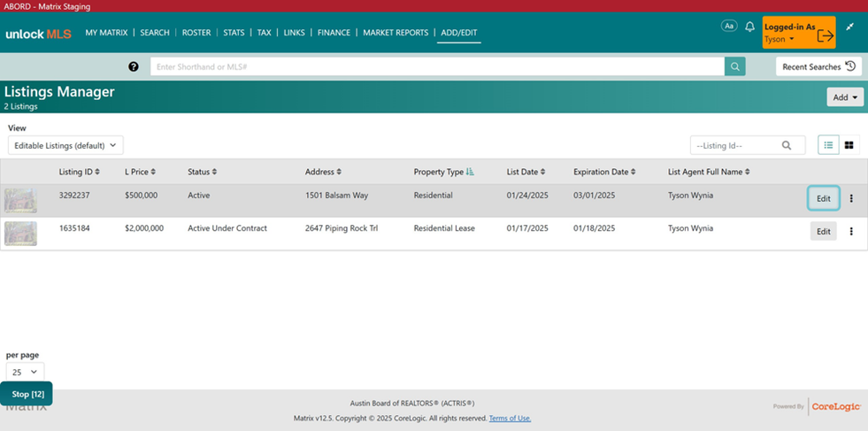868x431 pixels.
Task: Open the STATS menu
Action: point(234,33)
